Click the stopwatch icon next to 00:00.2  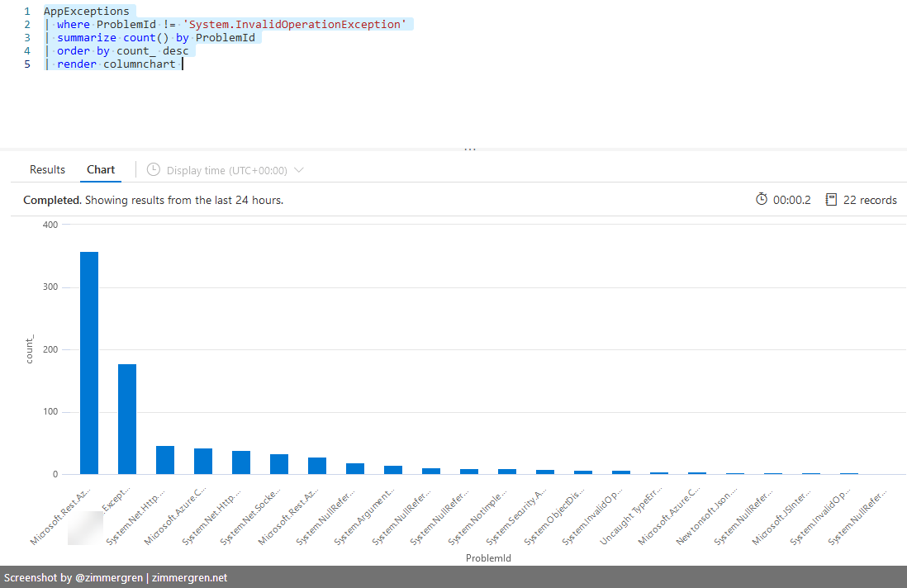point(762,200)
